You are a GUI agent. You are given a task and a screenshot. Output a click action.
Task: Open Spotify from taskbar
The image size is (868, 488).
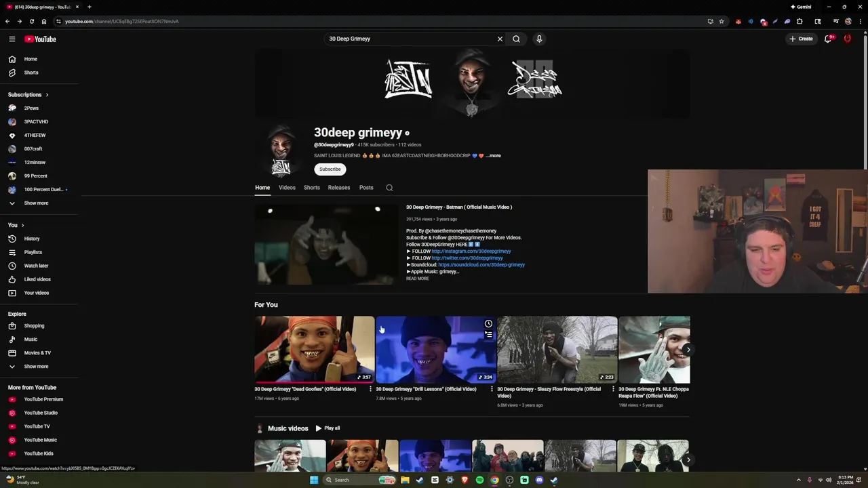(x=479, y=480)
